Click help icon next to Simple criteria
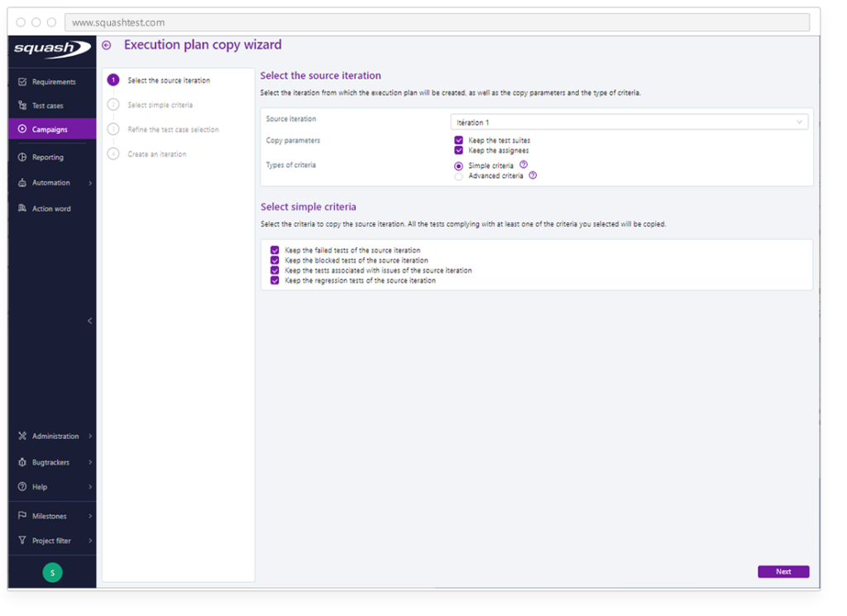The width and height of the screenshot is (847, 616). 524,165
